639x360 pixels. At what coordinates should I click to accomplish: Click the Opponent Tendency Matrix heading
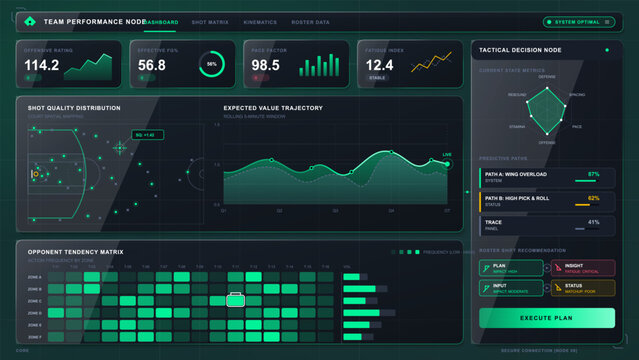[x=75, y=252]
